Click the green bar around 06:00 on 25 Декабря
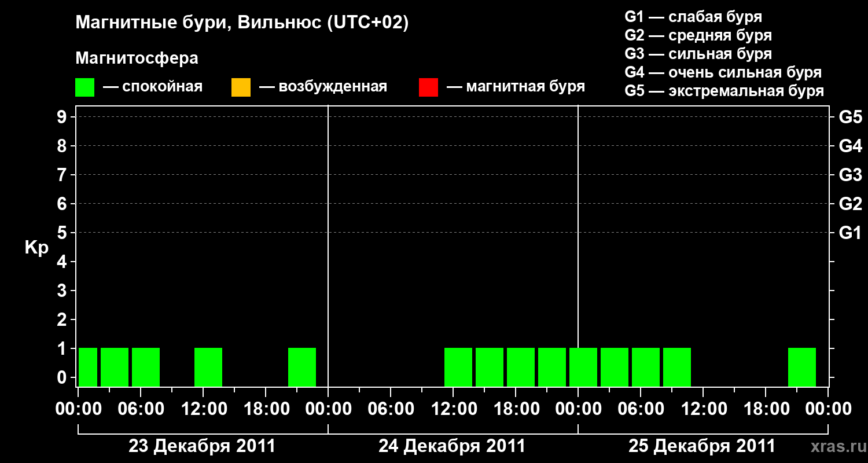Image resolution: width=868 pixels, height=463 pixels. coord(646,367)
